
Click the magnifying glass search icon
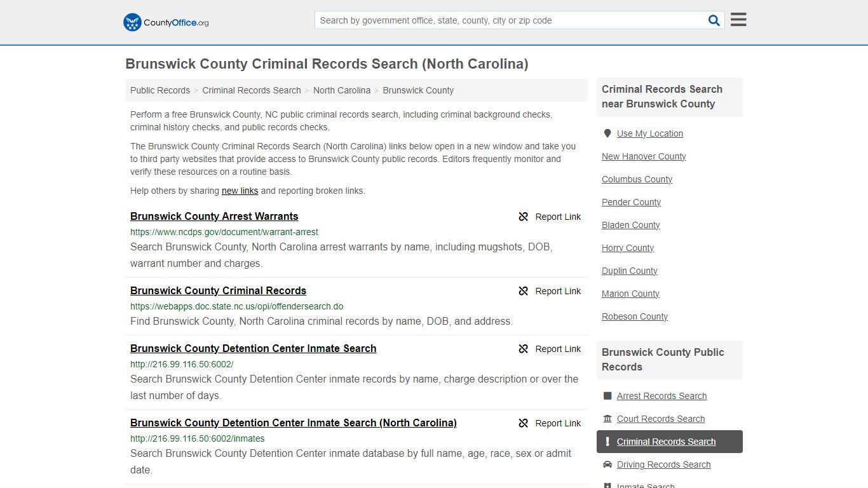coord(714,20)
